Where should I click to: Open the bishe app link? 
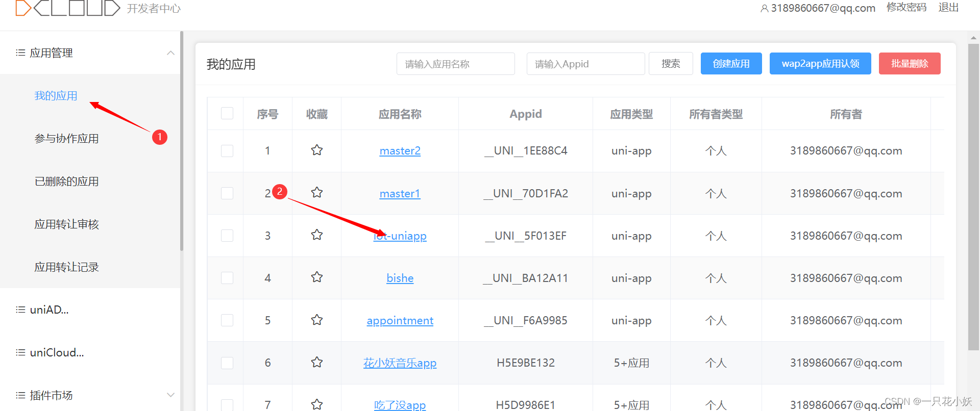pyautogui.click(x=400, y=278)
